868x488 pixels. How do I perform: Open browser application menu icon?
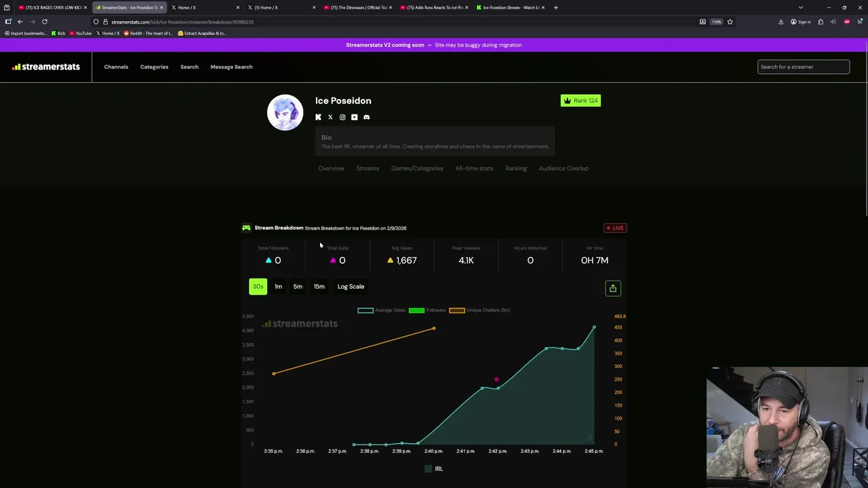pyautogui.click(x=859, y=22)
